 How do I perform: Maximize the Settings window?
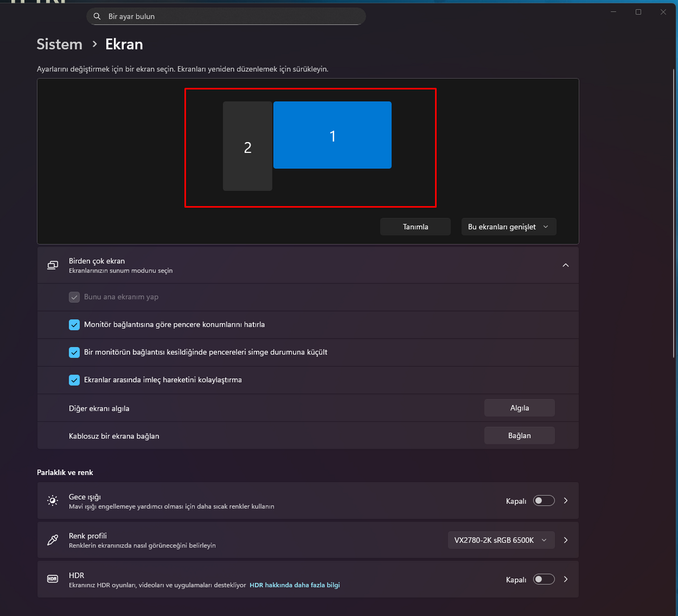click(638, 12)
